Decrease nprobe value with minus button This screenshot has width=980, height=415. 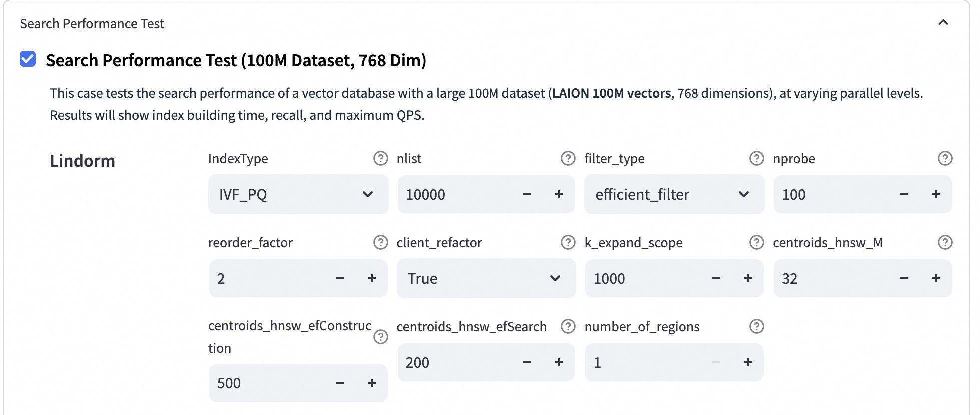(x=904, y=194)
